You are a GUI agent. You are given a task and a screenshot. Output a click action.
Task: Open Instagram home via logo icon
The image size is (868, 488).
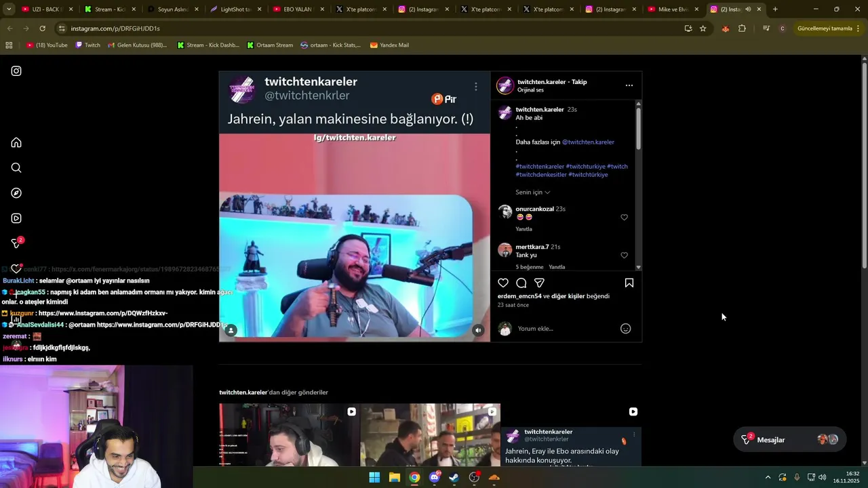(16, 71)
